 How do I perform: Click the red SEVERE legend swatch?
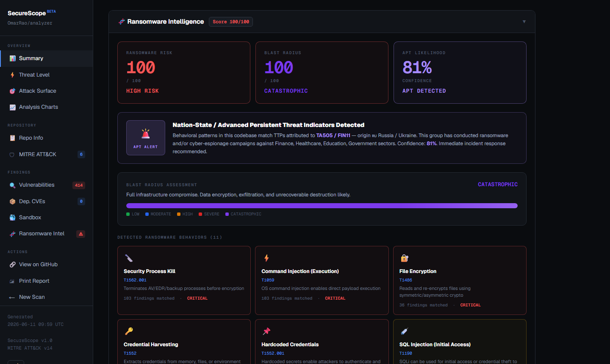[x=200, y=214]
